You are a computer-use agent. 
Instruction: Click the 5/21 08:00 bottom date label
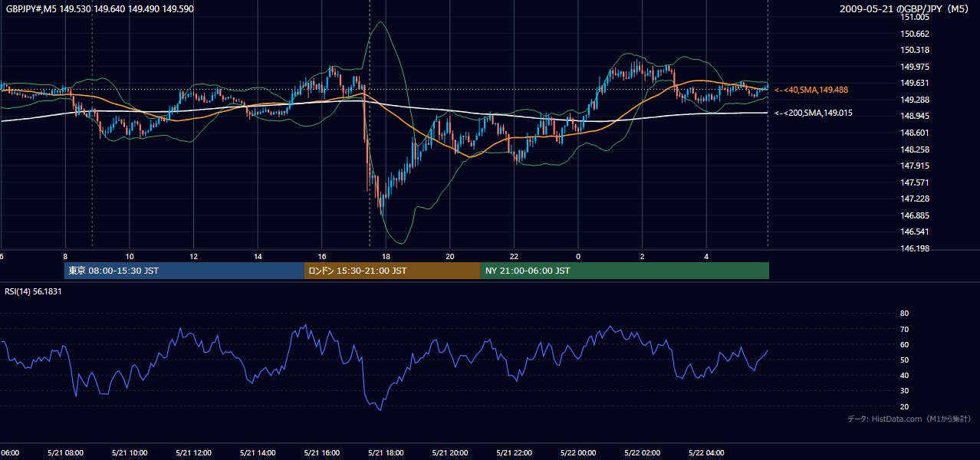66,453
